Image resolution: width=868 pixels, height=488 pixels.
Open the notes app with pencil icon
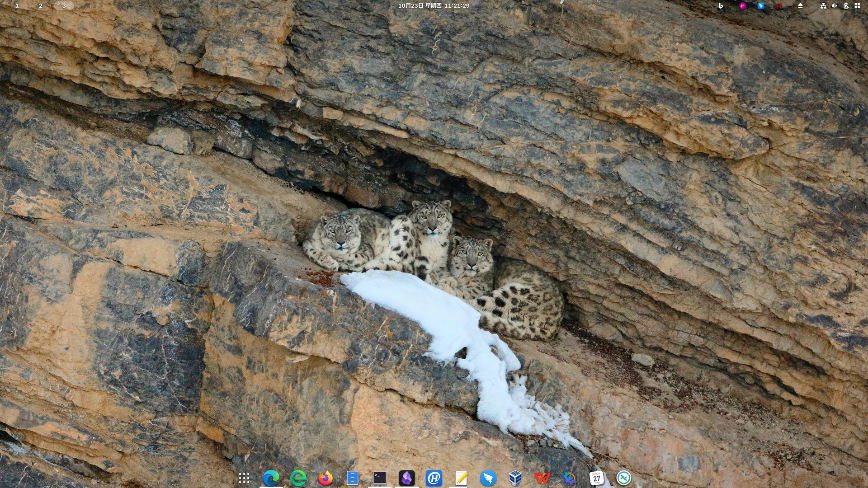pos(461,478)
